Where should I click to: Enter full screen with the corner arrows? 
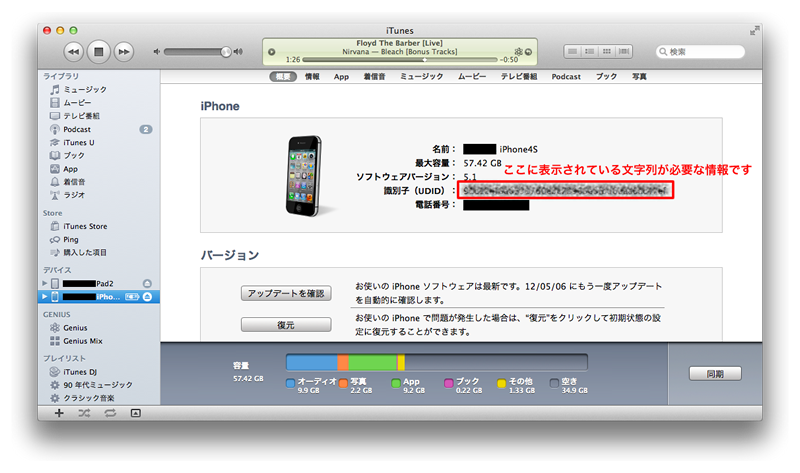754,31
